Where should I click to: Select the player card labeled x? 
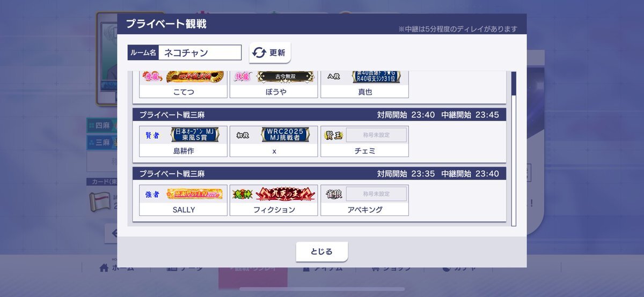(274, 142)
